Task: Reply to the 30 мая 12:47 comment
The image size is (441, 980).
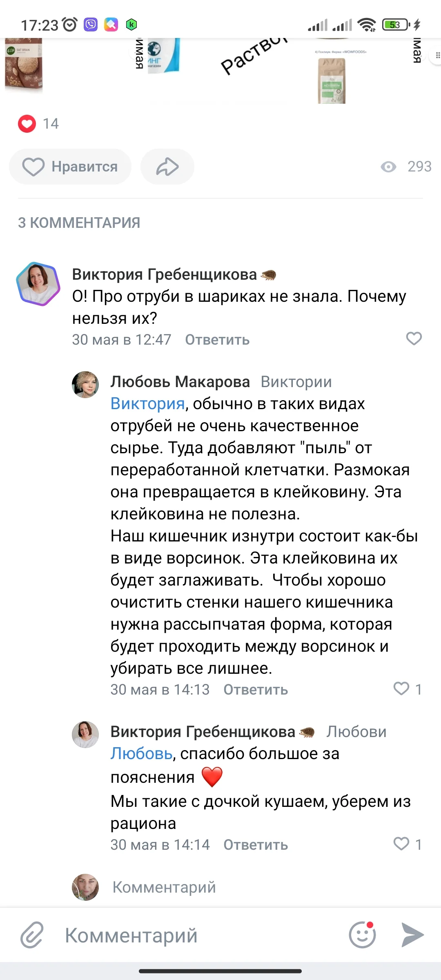Action: (x=217, y=340)
